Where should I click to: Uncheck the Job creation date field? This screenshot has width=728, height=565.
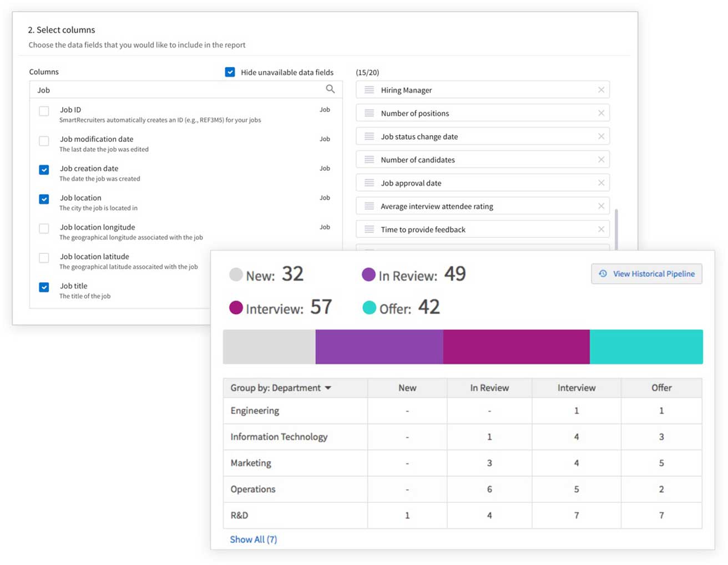(x=44, y=170)
